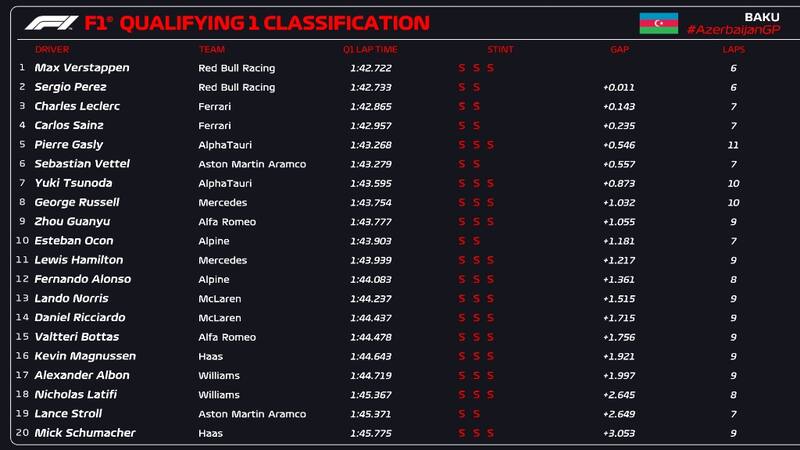Click the STINT column header
Viewport: 800px width, 450px height.
(500, 49)
